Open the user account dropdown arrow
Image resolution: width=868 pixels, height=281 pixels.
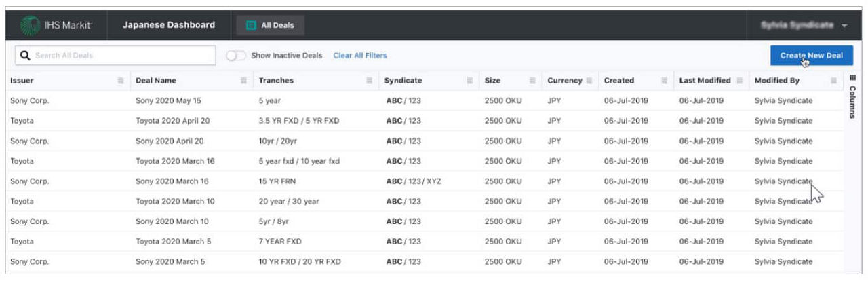pos(844,26)
